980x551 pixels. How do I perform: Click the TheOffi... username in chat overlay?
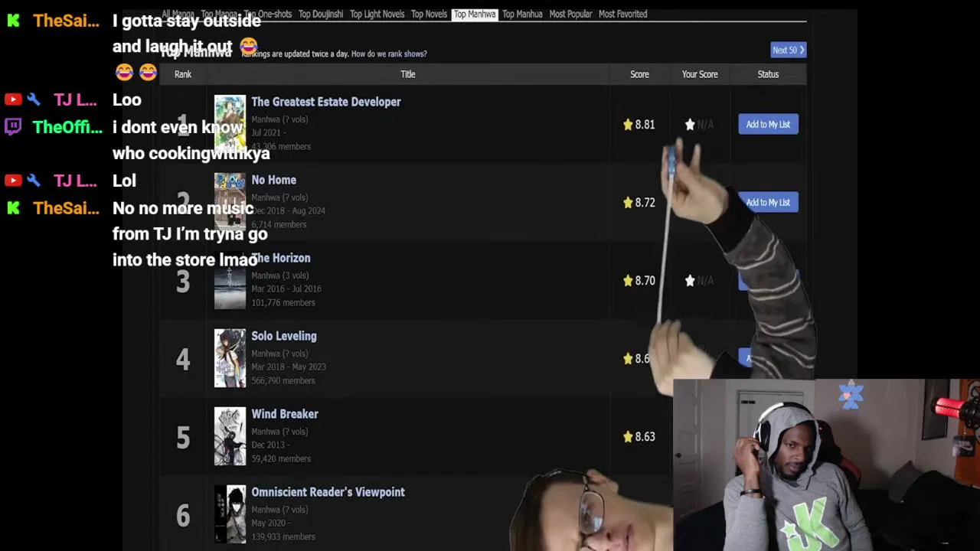pos(67,127)
